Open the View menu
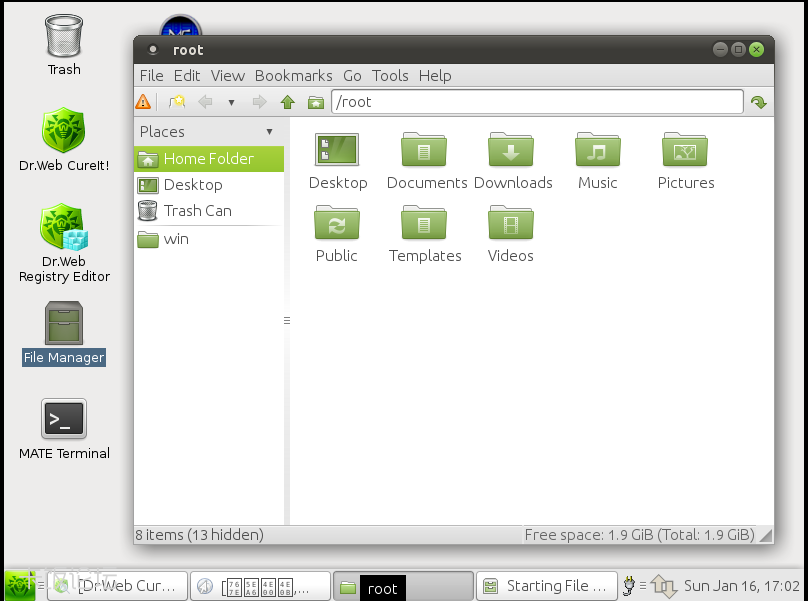The width and height of the screenshot is (808, 601). click(x=227, y=76)
